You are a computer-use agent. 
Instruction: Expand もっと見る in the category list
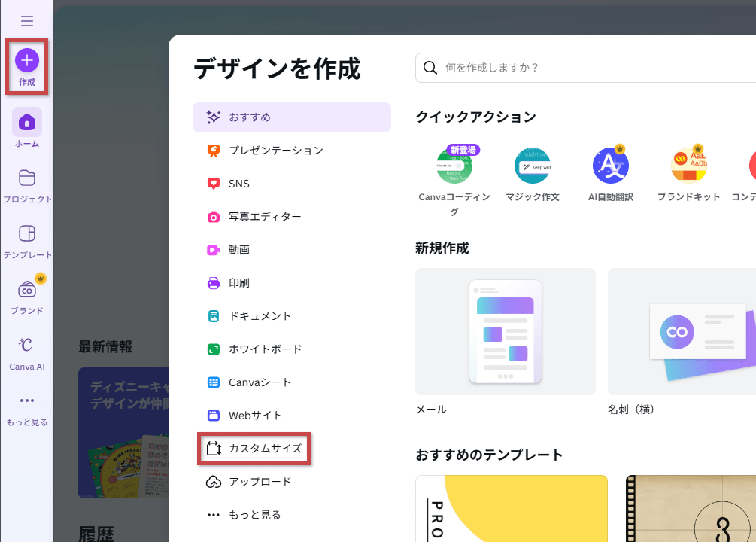(x=254, y=515)
